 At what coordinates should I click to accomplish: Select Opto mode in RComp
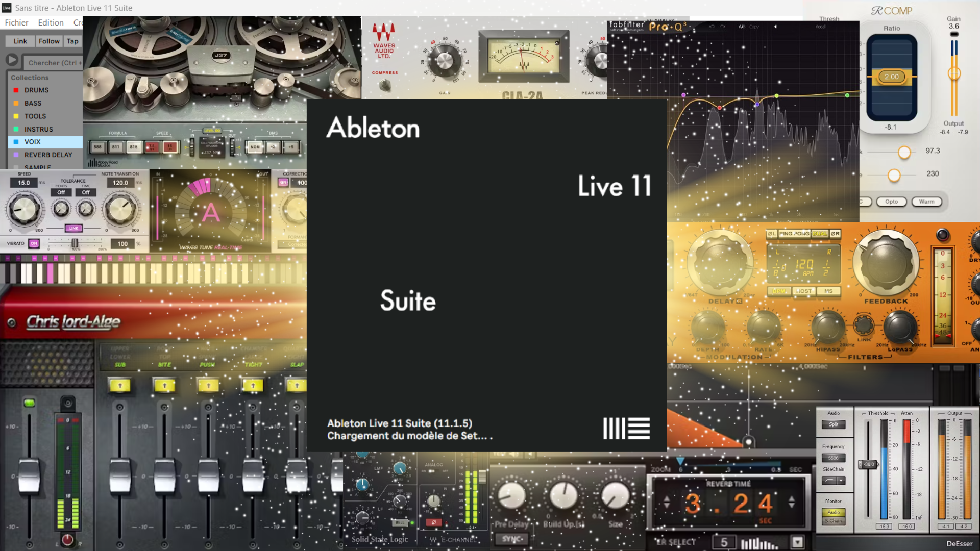point(891,202)
